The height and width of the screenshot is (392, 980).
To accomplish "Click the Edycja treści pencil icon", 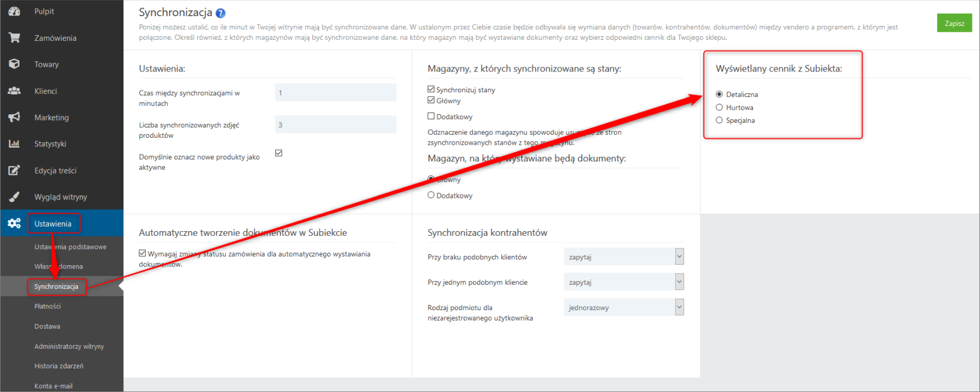I will point(14,170).
